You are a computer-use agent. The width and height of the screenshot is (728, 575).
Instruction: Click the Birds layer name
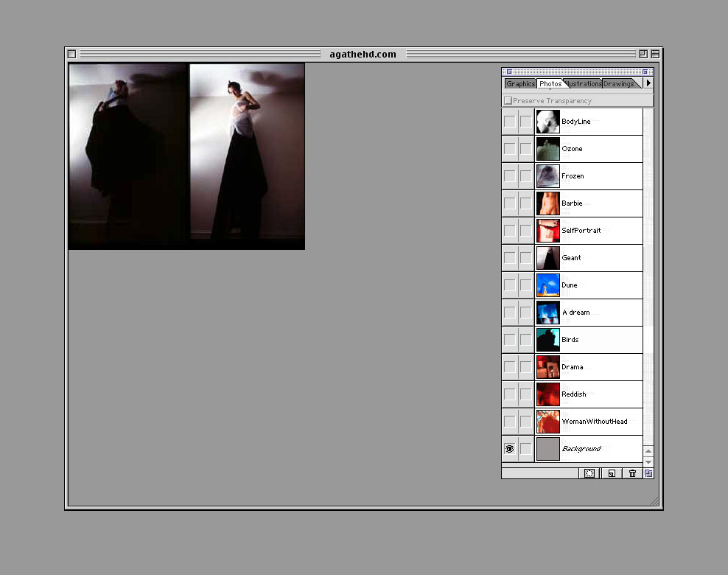[x=570, y=340]
